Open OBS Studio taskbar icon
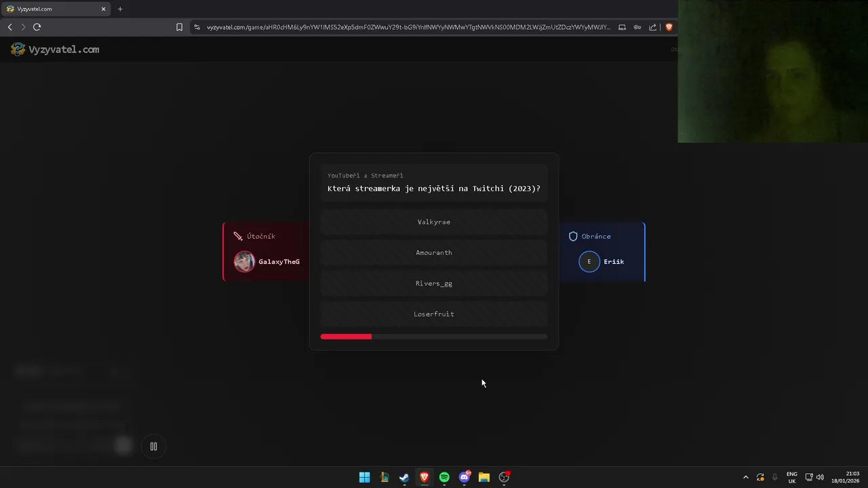 (x=504, y=477)
